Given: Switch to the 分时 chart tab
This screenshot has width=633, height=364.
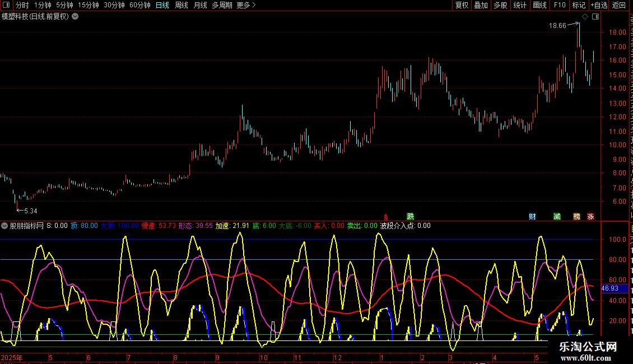Looking at the screenshot, I should (22, 5).
